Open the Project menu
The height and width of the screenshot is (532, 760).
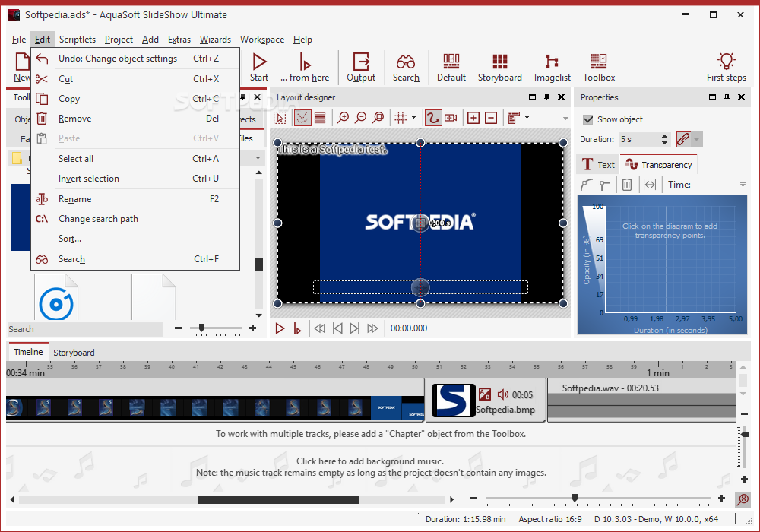tap(119, 40)
